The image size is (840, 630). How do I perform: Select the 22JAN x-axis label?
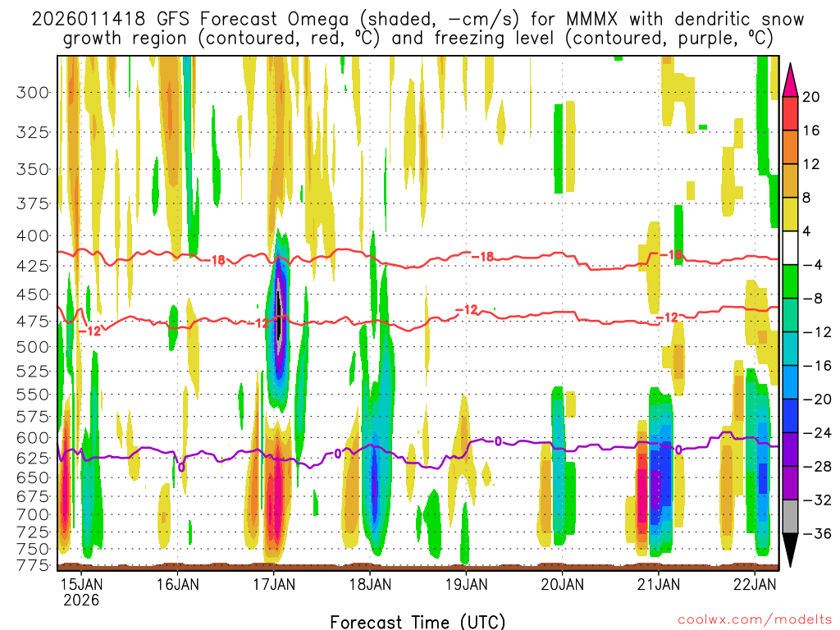(755, 584)
